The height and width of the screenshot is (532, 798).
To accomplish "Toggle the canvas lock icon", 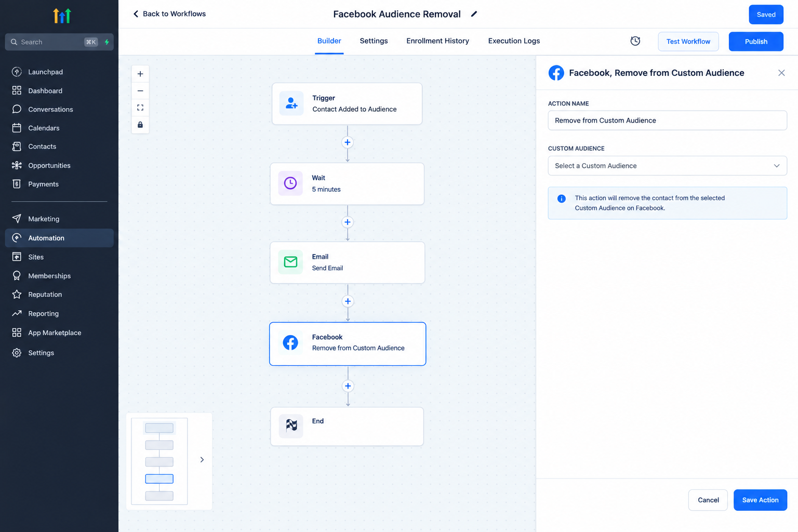I will pos(140,125).
